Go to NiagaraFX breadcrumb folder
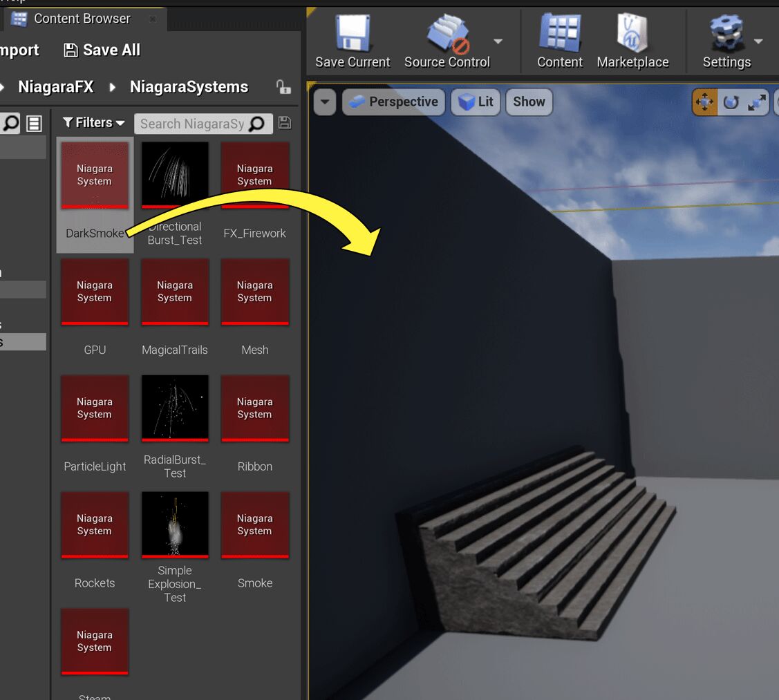 [55, 87]
